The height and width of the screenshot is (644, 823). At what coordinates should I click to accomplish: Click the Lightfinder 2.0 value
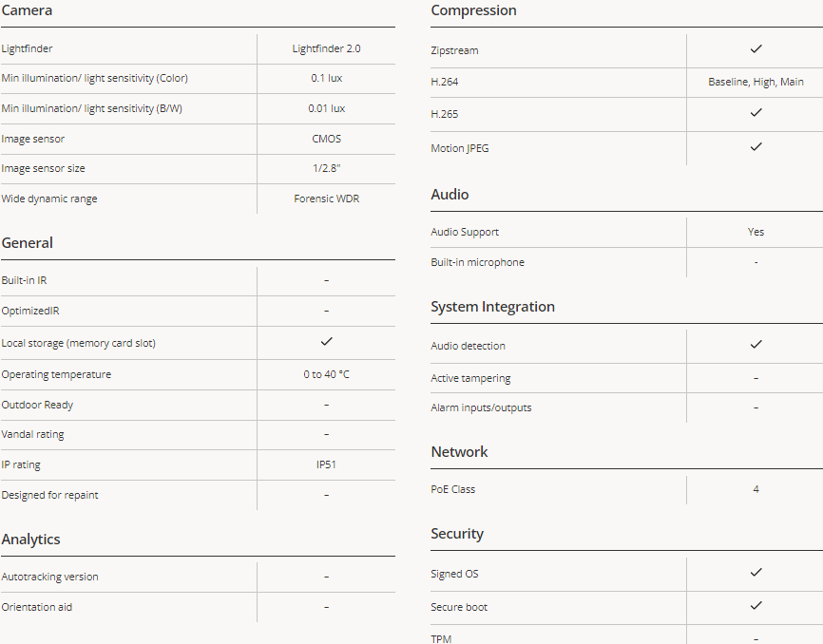327,48
